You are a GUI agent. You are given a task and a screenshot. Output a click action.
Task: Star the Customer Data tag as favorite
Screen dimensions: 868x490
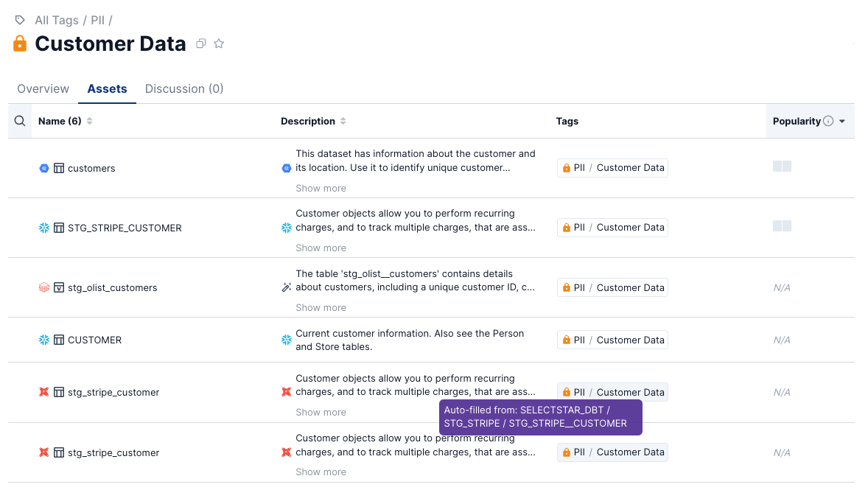point(219,44)
